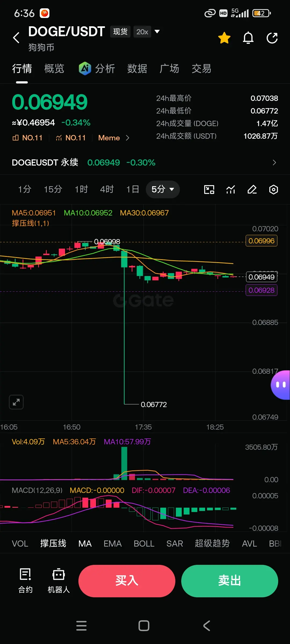
Task: Toggle the MA indicator
Action: coord(85,544)
